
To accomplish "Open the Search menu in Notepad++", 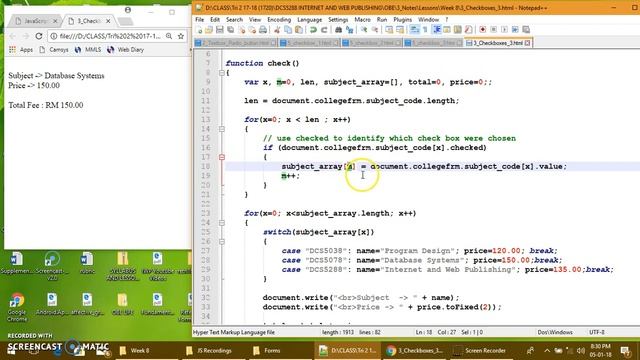I will coord(234,20).
